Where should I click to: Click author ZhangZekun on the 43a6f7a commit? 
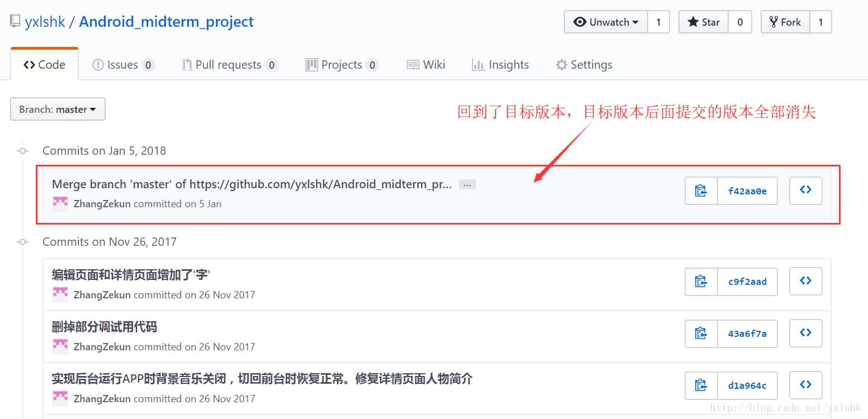pyautogui.click(x=102, y=347)
